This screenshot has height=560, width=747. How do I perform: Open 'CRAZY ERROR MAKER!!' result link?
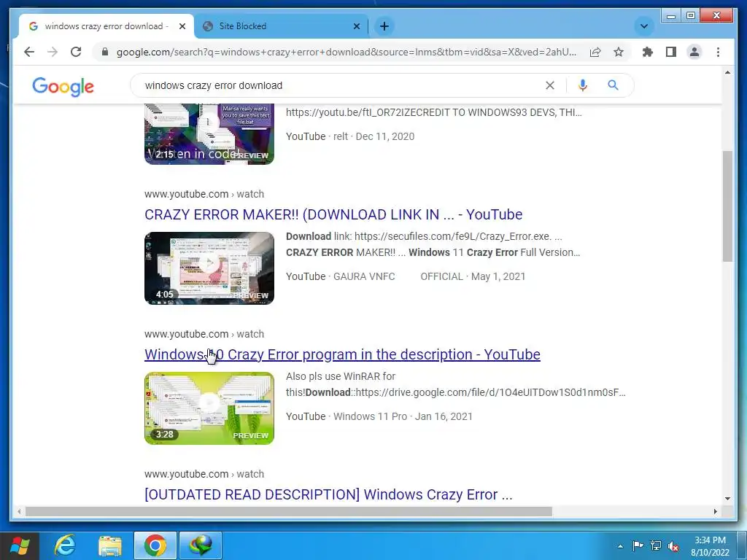pos(333,214)
